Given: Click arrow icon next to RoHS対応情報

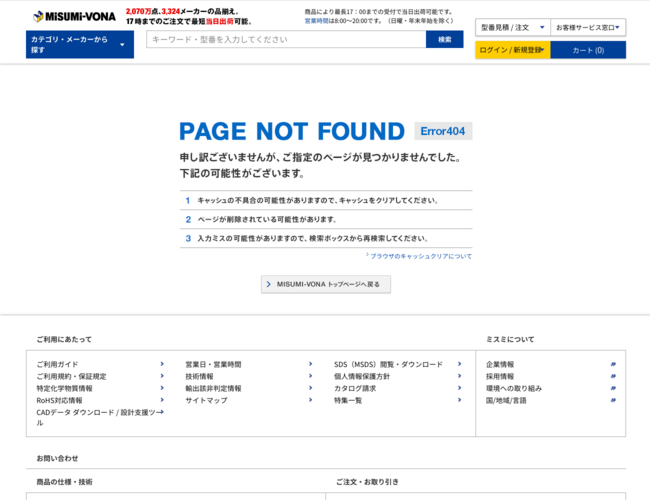Looking at the screenshot, I should pos(162,400).
